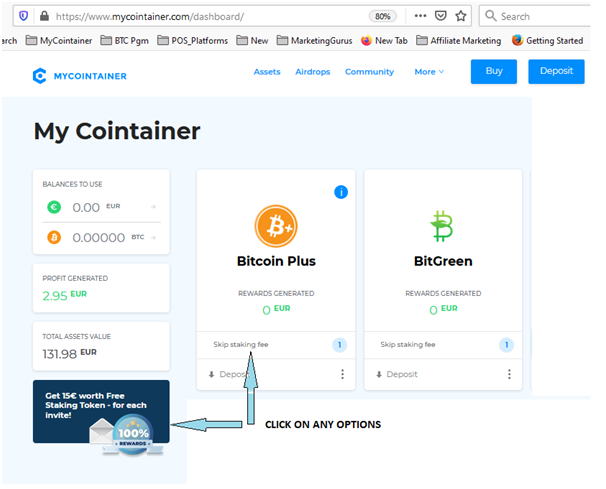Open the MyCointainer bookmarks folder
The width and height of the screenshot is (606, 489).
59,40
